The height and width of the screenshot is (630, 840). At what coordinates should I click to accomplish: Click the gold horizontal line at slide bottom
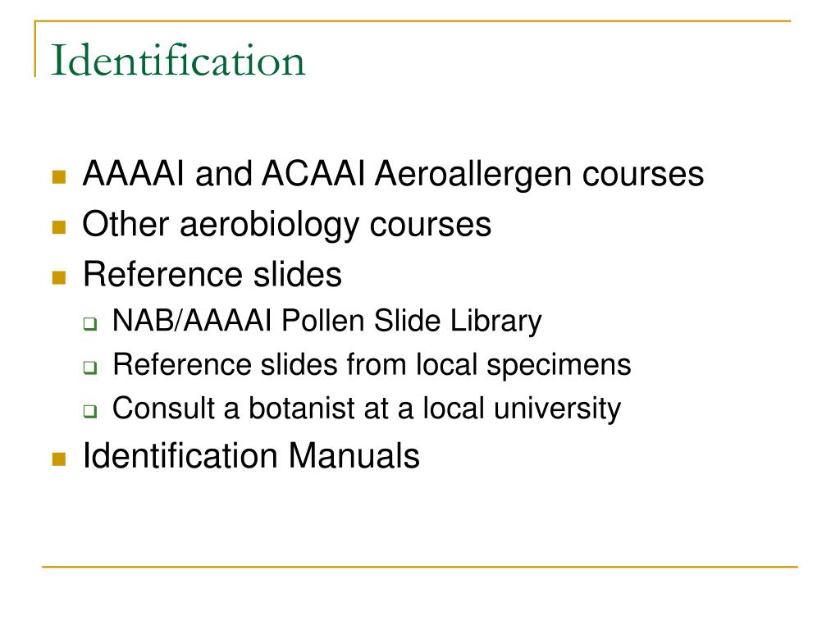tap(420, 566)
